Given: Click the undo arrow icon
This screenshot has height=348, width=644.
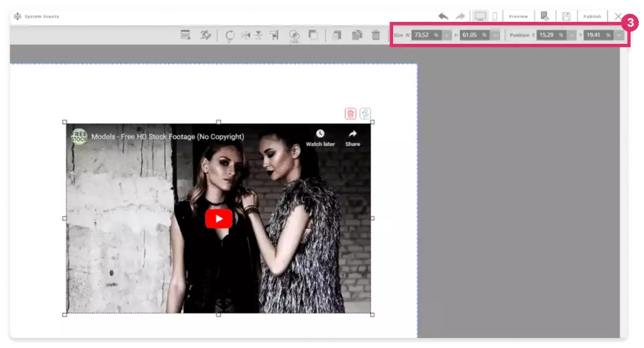Looking at the screenshot, I should coord(443,16).
